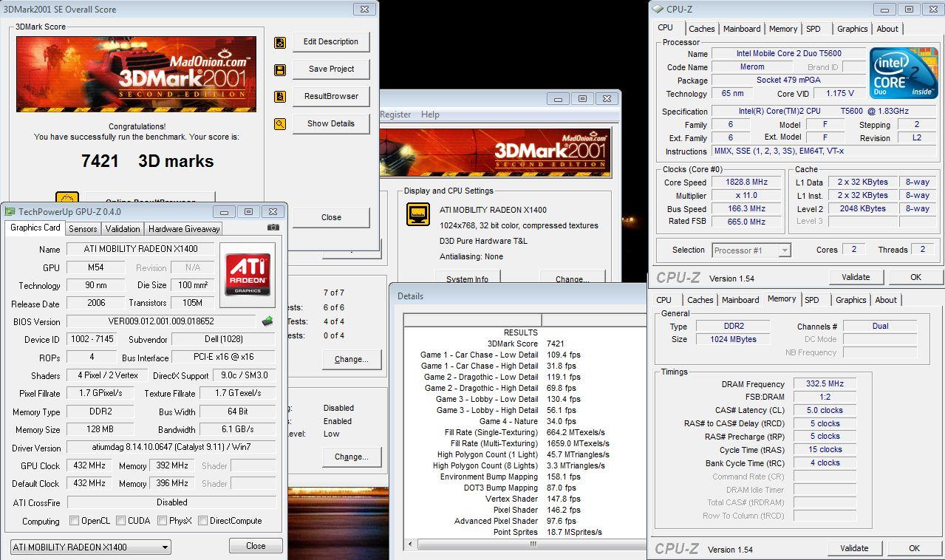This screenshot has height=560, width=945.
Task: Click the BIOS Version value in GPU-Z
Action: pos(161,321)
